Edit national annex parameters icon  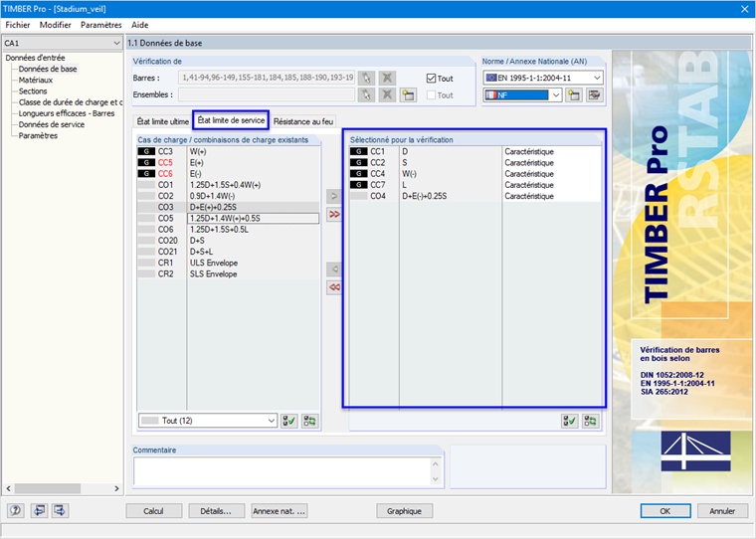[595, 95]
